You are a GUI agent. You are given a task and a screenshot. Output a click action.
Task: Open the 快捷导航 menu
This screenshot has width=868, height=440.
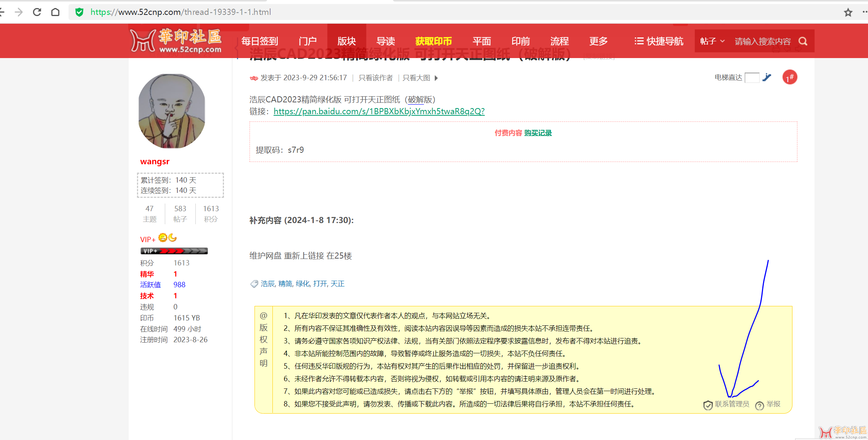click(659, 41)
